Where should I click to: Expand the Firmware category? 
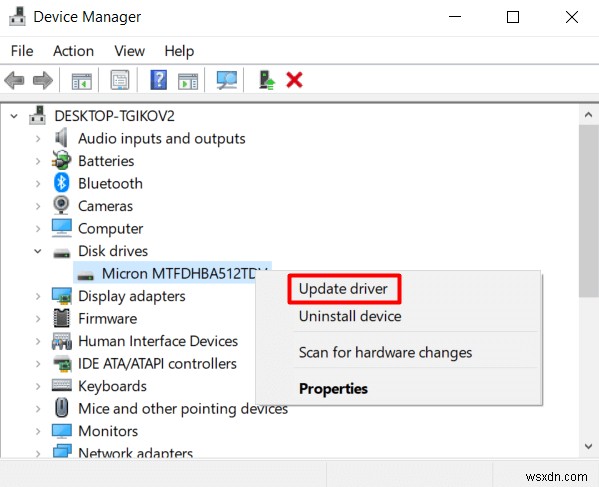(x=38, y=319)
